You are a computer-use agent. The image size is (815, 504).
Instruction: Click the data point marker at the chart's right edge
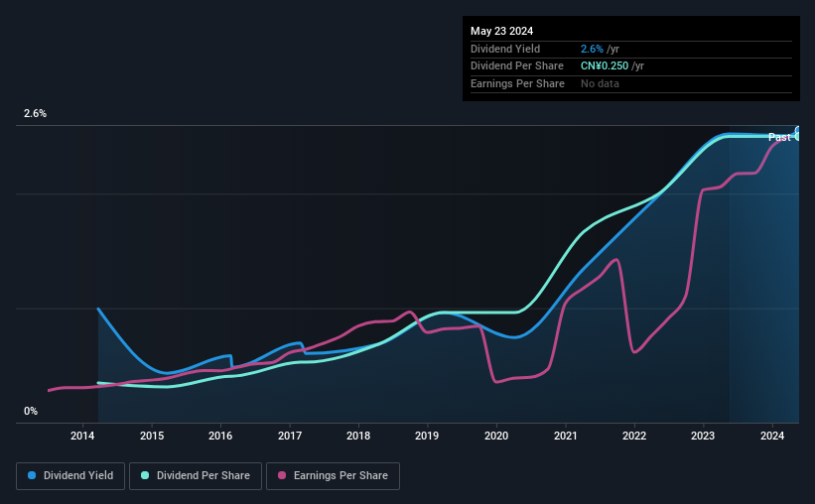(798, 133)
